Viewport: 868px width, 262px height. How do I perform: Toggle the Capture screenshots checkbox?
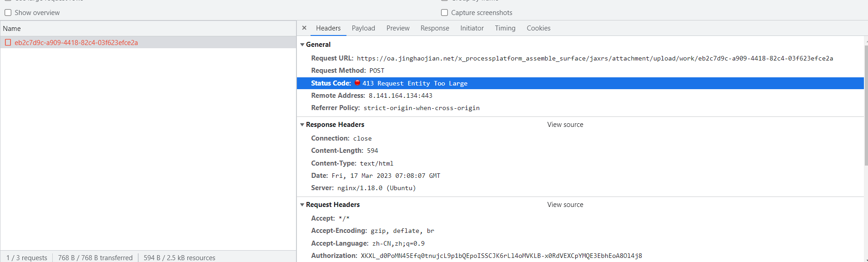click(x=445, y=13)
